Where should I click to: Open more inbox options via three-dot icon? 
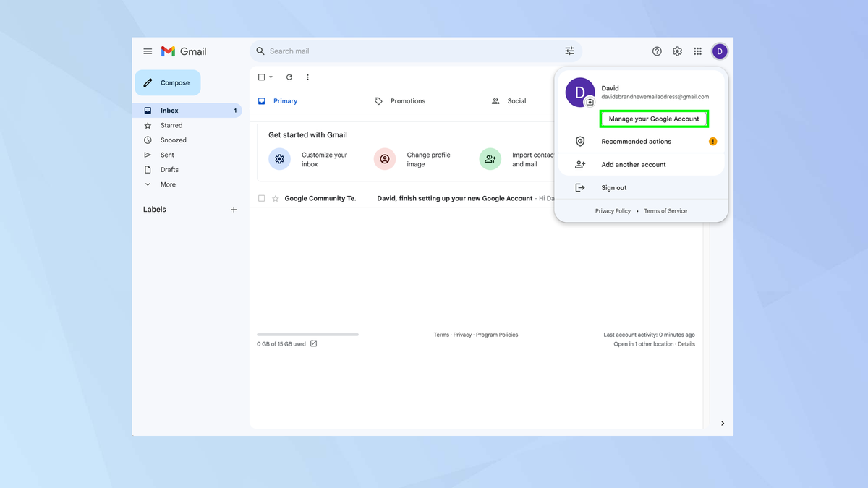click(x=307, y=77)
